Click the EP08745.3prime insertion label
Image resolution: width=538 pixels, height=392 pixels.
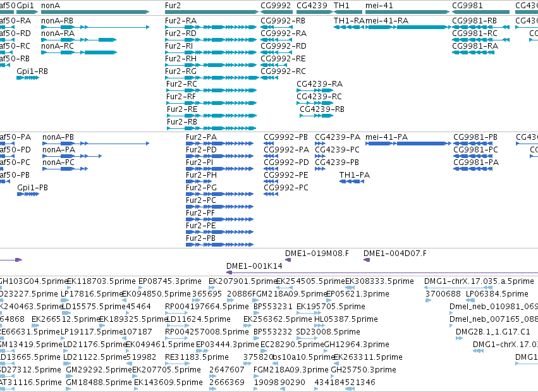170,281
